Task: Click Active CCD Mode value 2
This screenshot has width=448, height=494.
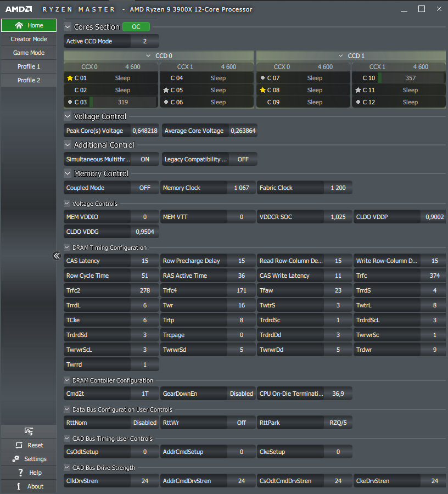Action: (145, 41)
